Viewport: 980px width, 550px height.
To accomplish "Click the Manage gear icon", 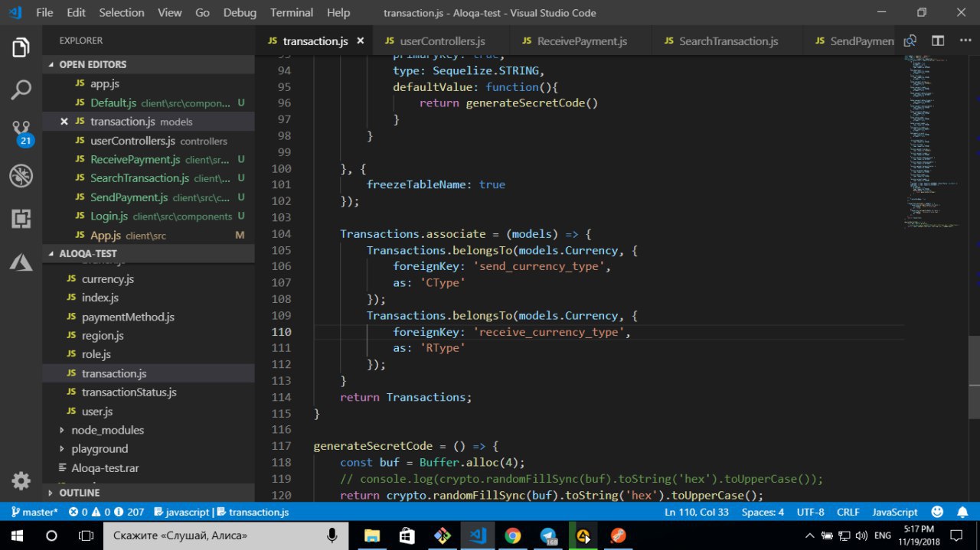I will 21,480.
